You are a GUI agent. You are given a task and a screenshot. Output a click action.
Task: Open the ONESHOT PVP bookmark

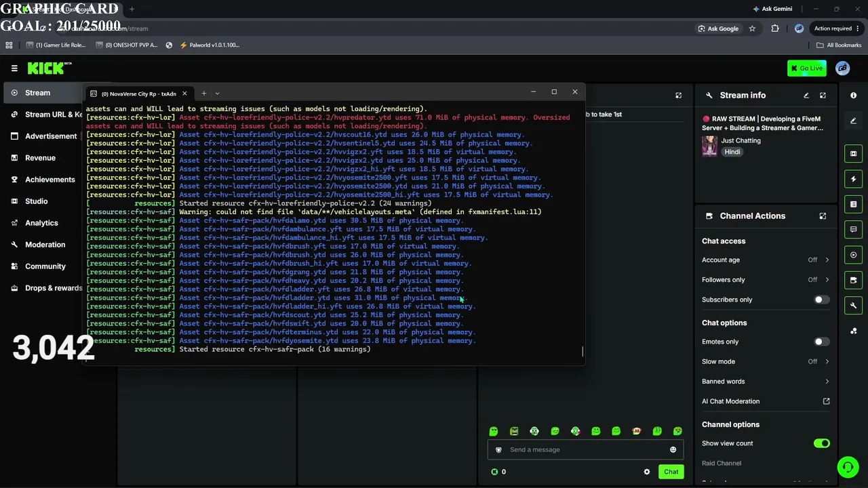click(x=127, y=45)
